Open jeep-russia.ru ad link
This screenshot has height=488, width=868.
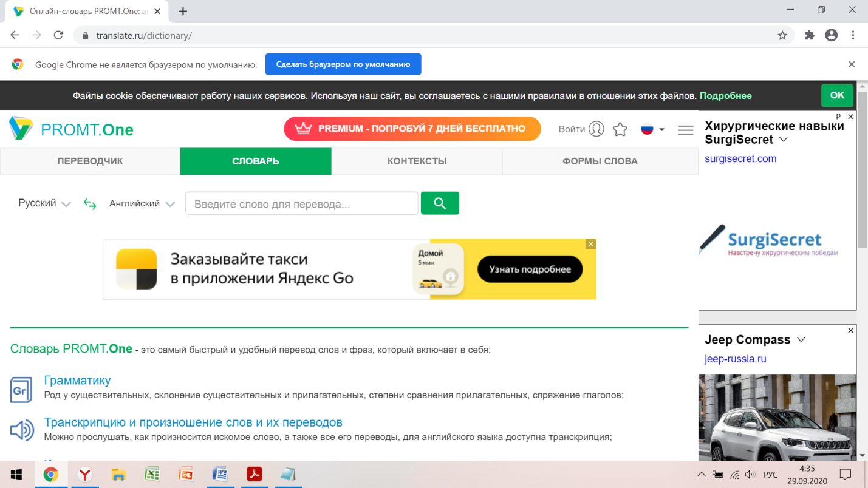[736, 359]
